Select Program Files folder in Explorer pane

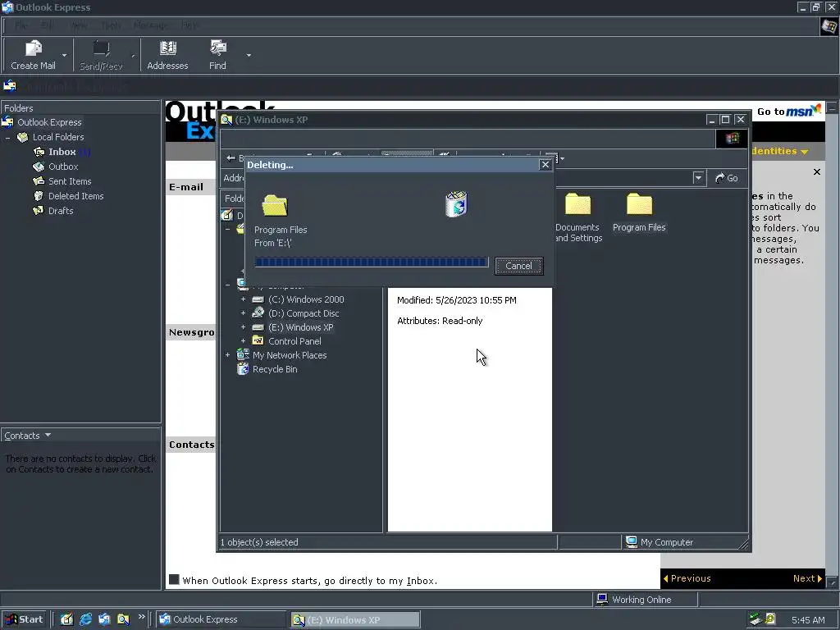(x=639, y=212)
